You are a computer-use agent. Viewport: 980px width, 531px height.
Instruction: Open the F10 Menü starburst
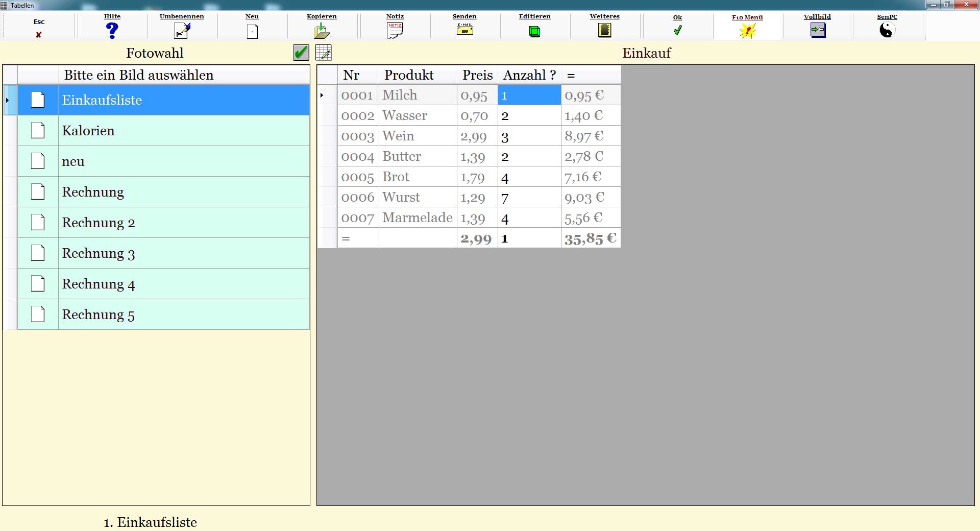(x=747, y=31)
